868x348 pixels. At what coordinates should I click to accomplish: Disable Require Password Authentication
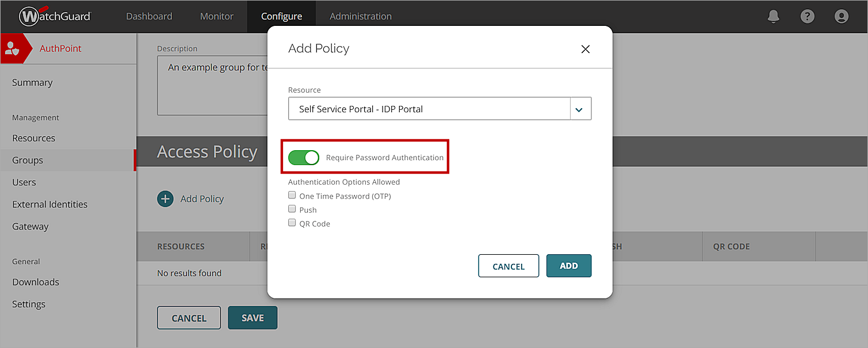coord(304,157)
